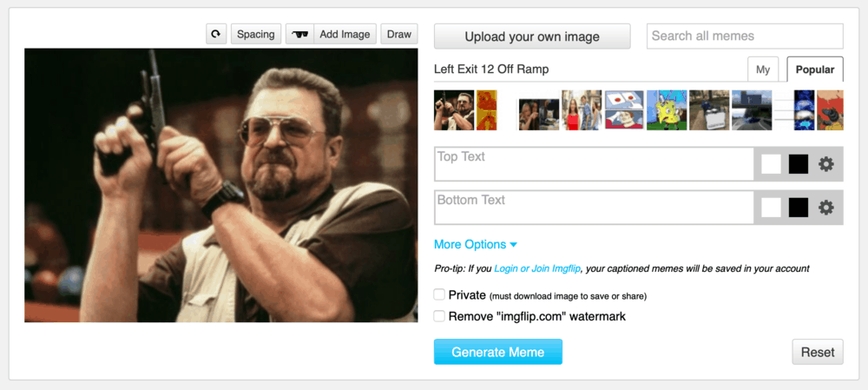Click the white color swatch for Top Text
868x390 pixels.
pos(771,164)
